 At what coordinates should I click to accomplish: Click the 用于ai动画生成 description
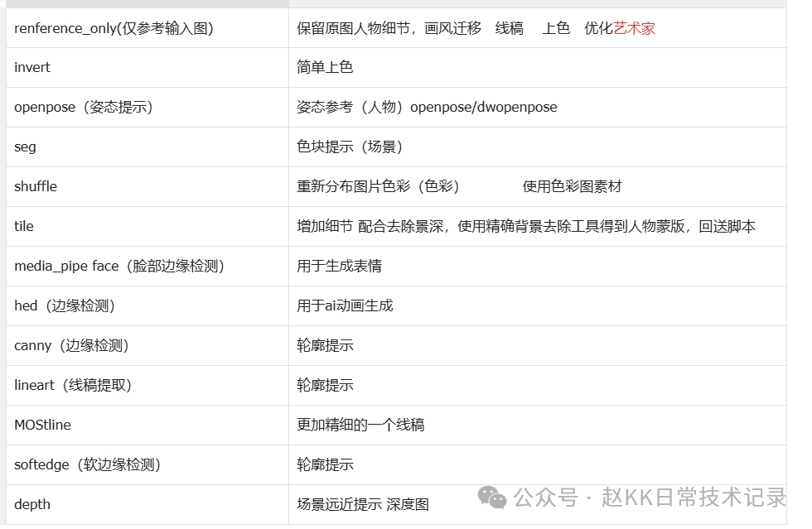(345, 305)
